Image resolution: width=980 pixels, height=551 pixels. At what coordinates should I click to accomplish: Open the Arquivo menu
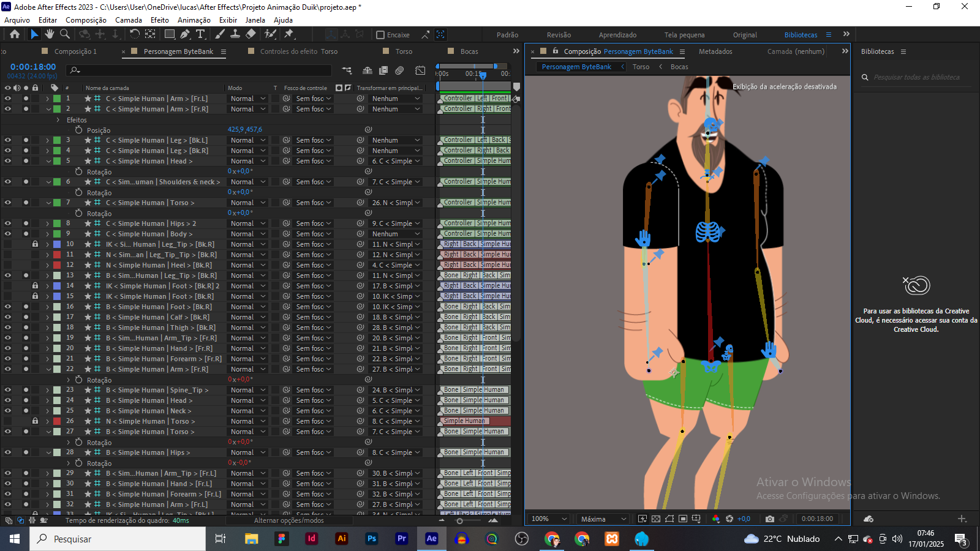click(17, 20)
